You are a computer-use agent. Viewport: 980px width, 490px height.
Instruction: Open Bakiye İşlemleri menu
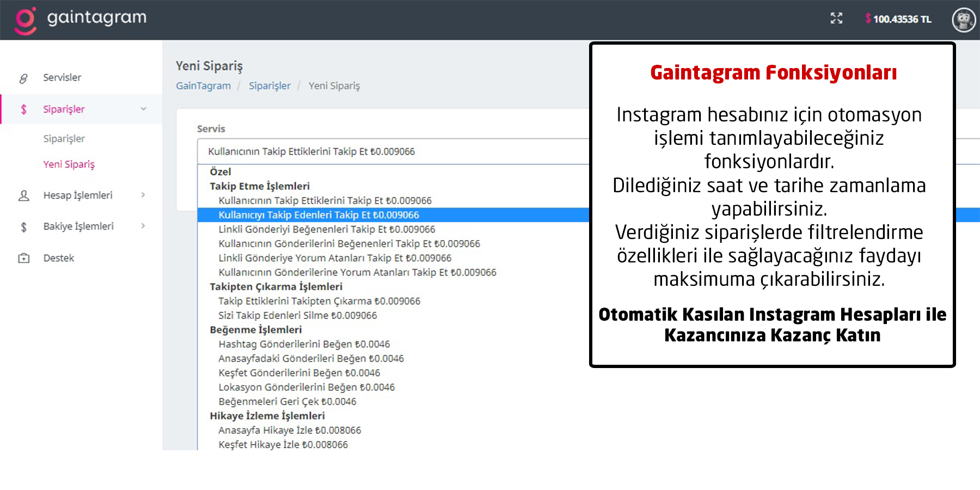pyautogui.click(x=78, y=226)
